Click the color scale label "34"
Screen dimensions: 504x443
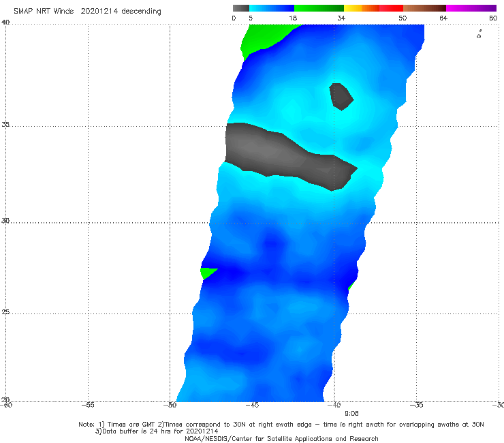[341, 18]
